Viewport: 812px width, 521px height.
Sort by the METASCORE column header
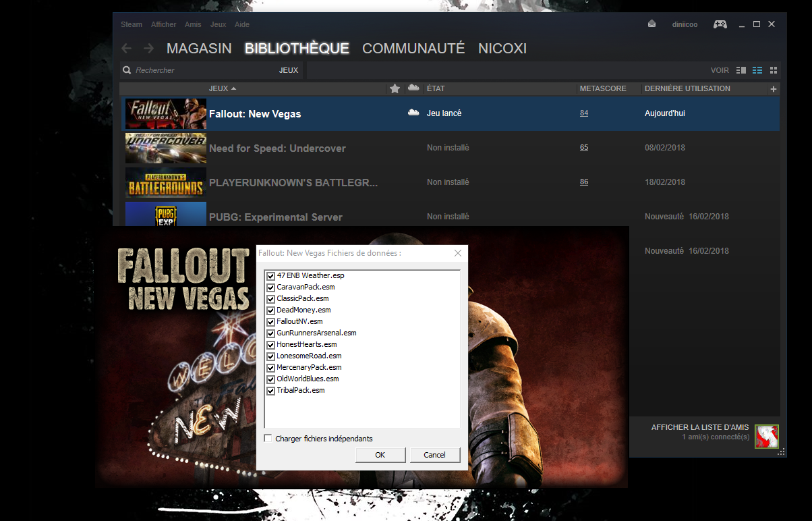[x=603, y=88]
